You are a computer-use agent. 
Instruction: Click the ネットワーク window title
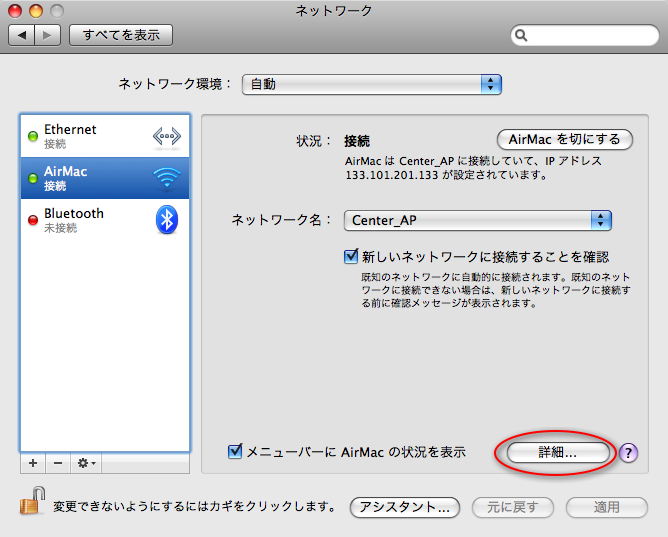334,11
